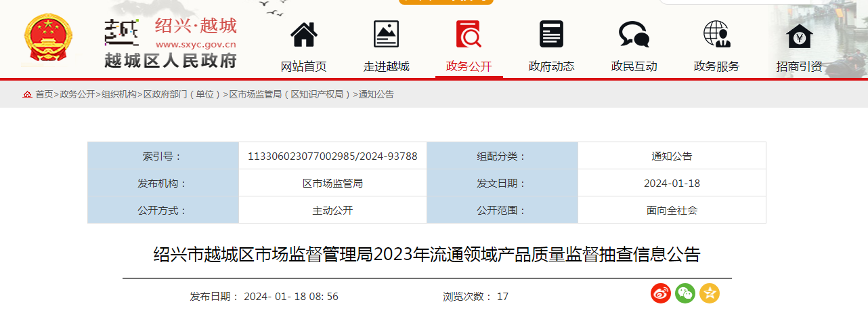The width and height of the screenshot is (868, 317).
Task: Click the picture icon above 走进越城
Action: (x=386, y=35)
